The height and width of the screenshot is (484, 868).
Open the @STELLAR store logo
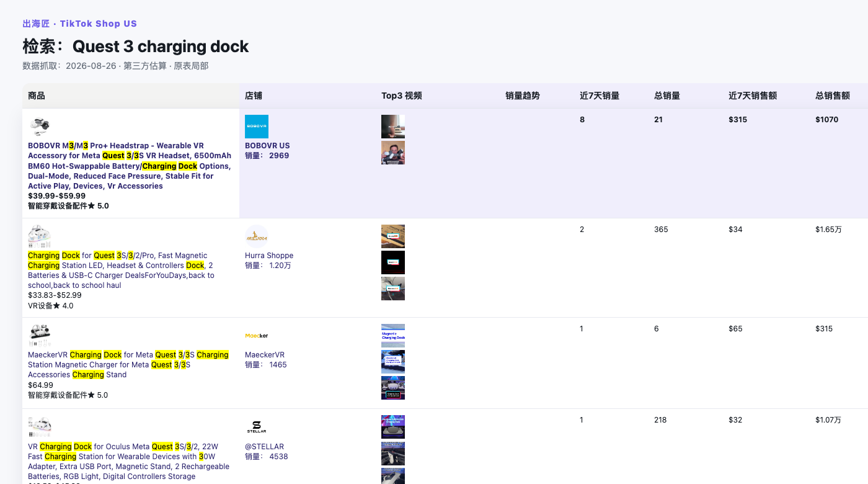click(x=257, y=427)
